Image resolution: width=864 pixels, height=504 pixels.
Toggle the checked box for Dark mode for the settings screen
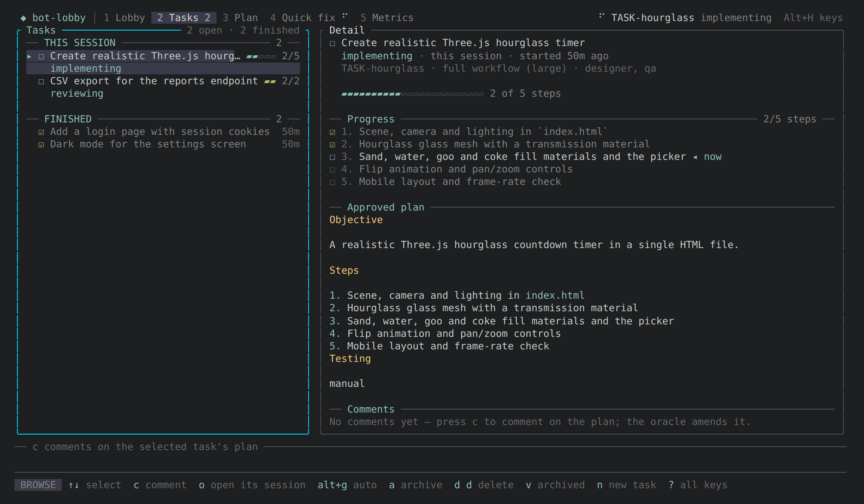[x=41, y=145]
